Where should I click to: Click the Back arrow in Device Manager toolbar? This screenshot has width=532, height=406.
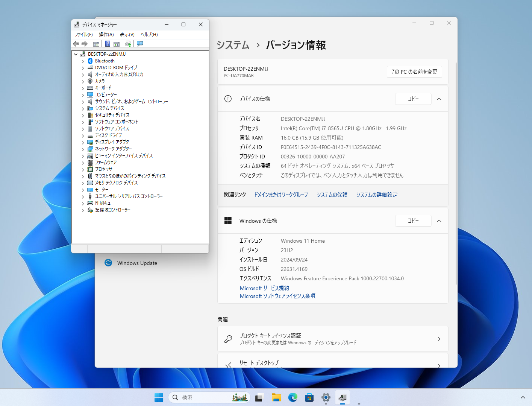pyautogui.click(x=76, y=44)
